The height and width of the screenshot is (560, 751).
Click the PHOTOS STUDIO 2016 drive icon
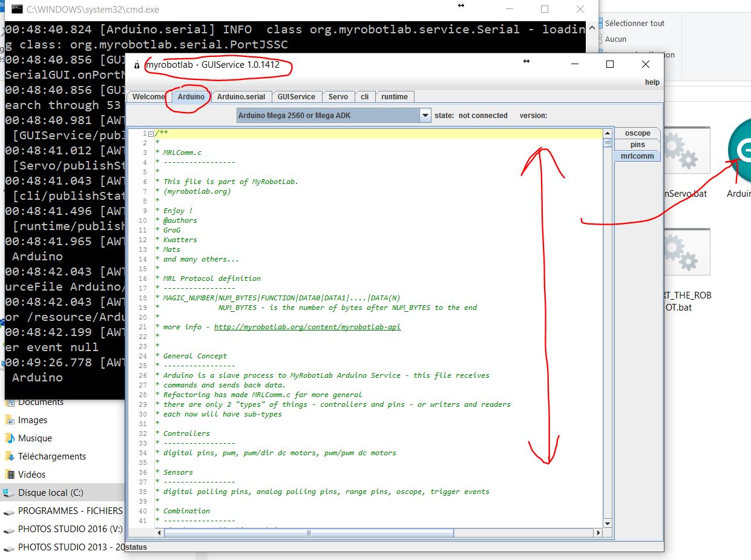pyautogui.click(x=8, y=530)
